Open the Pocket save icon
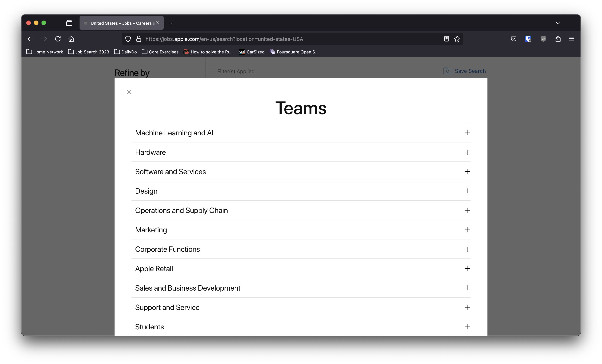 (x=514, y=39)
